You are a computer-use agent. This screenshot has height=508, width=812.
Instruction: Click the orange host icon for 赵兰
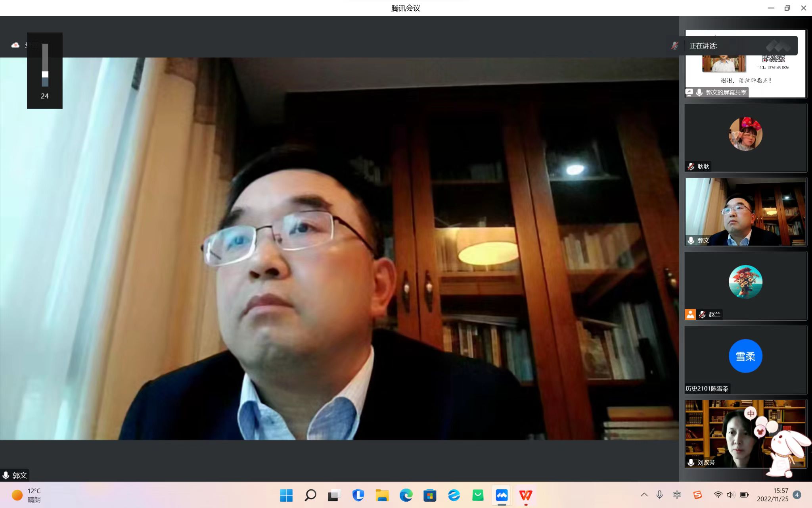click(690, 314)
